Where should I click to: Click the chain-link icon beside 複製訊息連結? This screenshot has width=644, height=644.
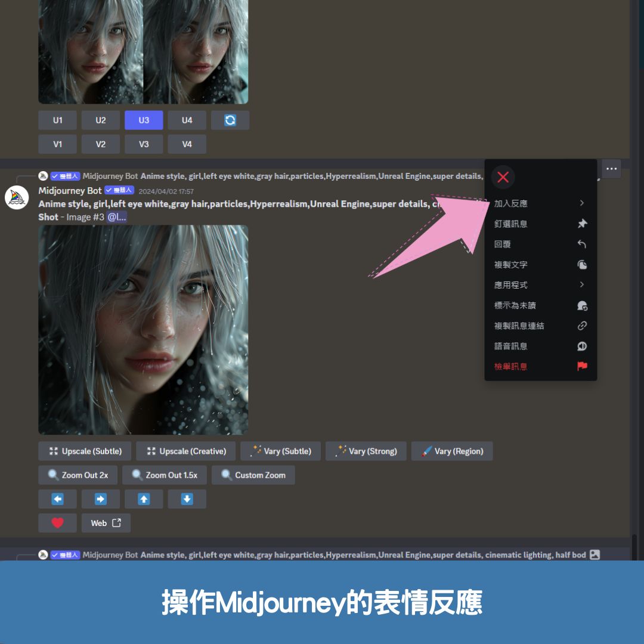(581, 326)
